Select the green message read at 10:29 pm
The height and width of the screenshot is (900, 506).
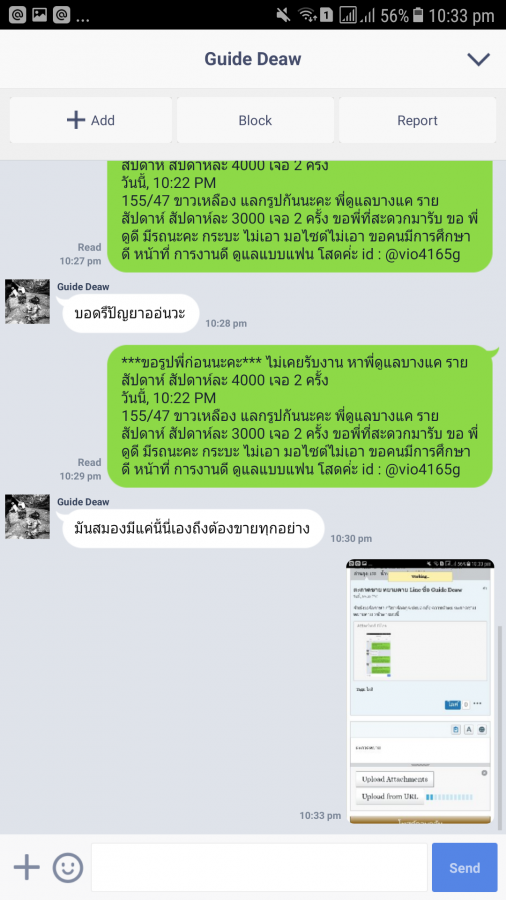[300, 416]
